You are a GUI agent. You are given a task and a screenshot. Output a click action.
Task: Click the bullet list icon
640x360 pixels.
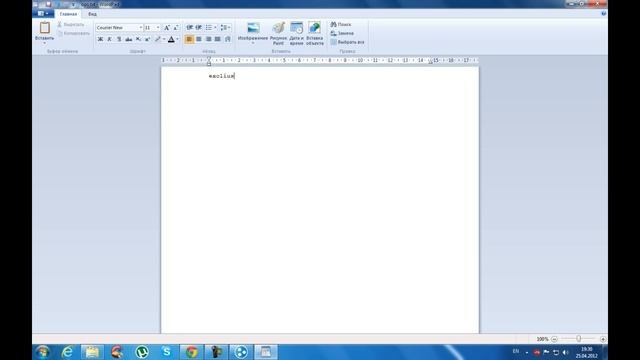(x=209, y=27)
